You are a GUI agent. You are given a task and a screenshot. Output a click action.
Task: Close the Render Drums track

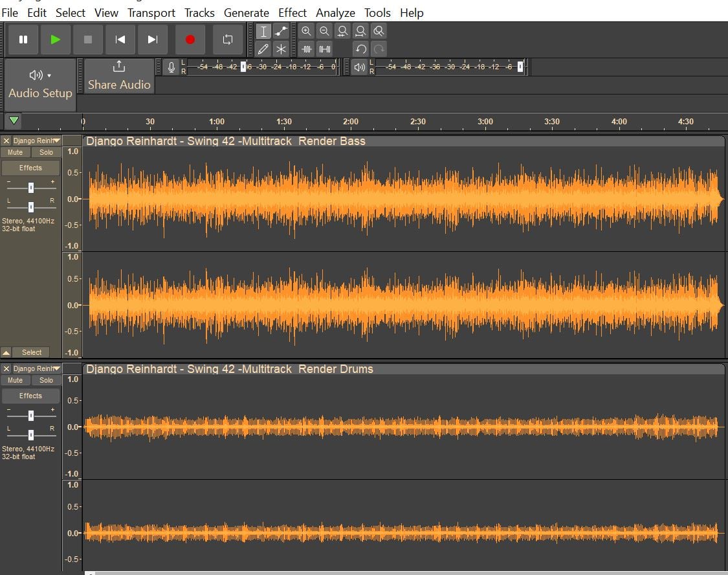6,369
